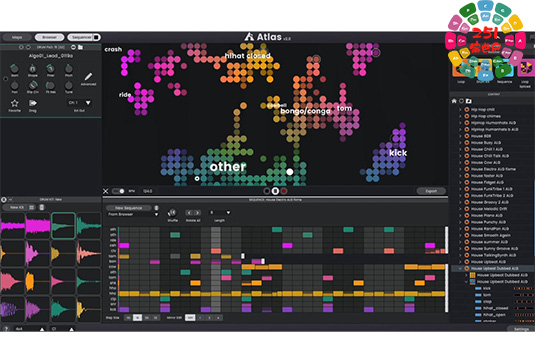
Task: Toggle Mirror Edit Off button
Action: click(190, 318)
